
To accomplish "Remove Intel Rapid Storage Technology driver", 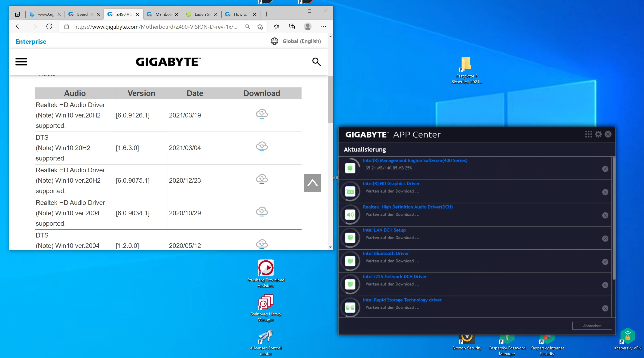I will click(605, 309).
